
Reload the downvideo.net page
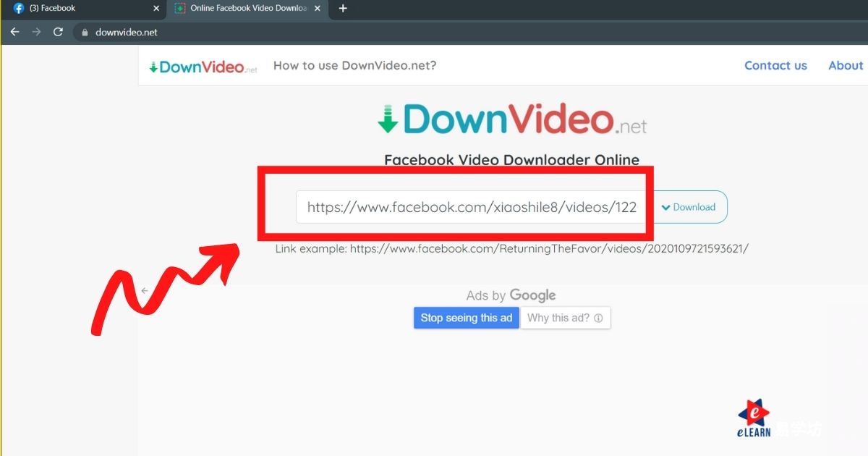click(58, 32)
